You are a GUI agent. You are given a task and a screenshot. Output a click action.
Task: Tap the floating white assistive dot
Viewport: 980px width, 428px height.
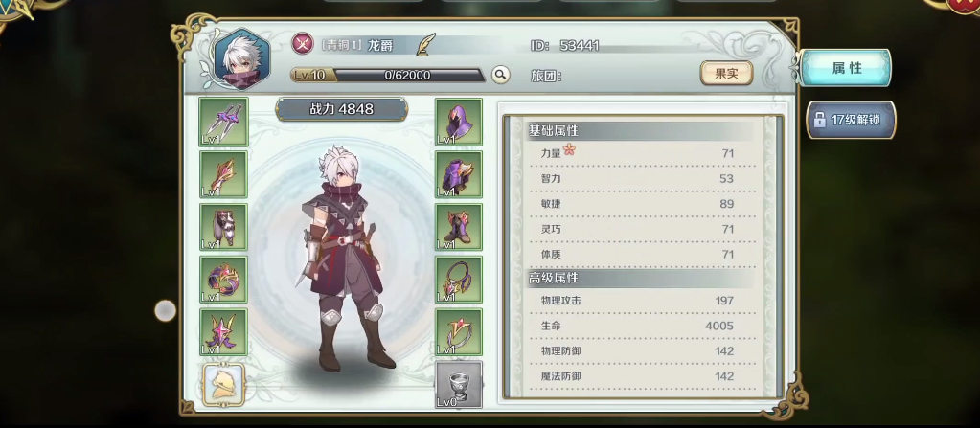165,310
